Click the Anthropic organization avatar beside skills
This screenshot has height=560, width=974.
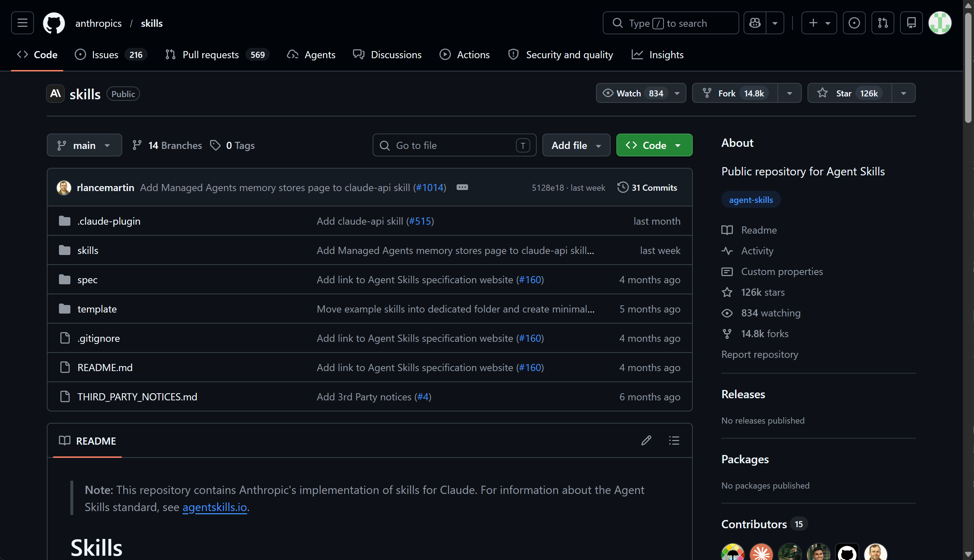tap(55, 94)
